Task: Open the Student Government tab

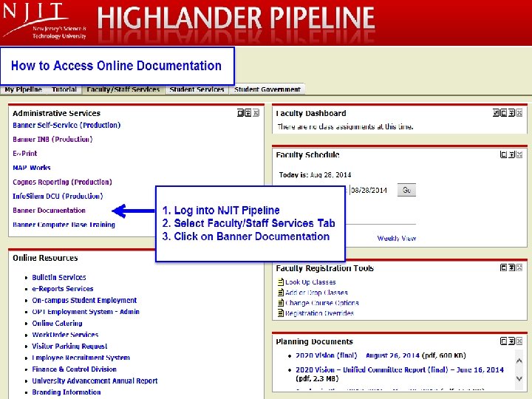Action: click(x=267, y=89)
